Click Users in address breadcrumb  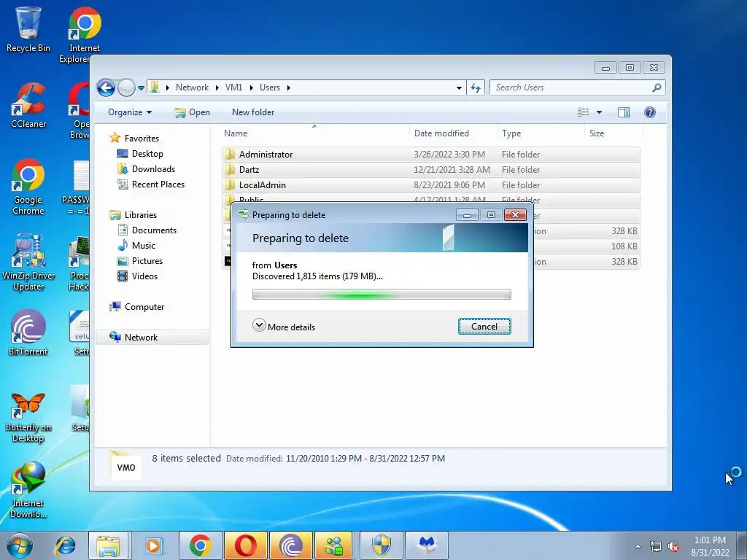point(270,87)
